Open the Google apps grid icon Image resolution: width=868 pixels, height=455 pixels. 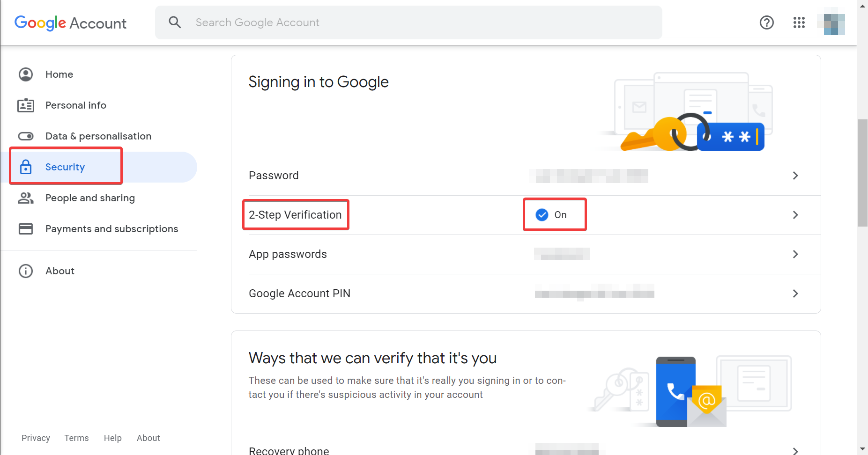pos(799,22)
